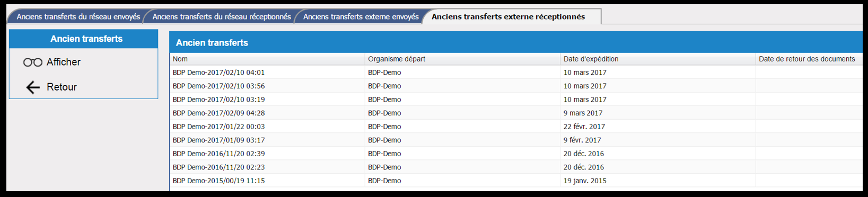Screen dimensions: 868x197
Task: Select transfer BDP Demo-2017/02/10 03:19
Action: (x=516, y=100)
